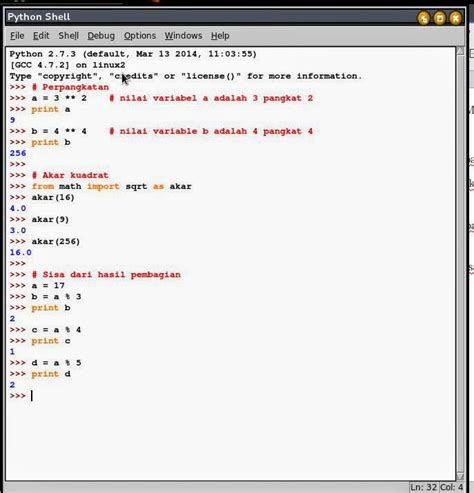Click the minimize icon in title bar
This screenshot has height=493, width=474.
click(x=424, y=18)
